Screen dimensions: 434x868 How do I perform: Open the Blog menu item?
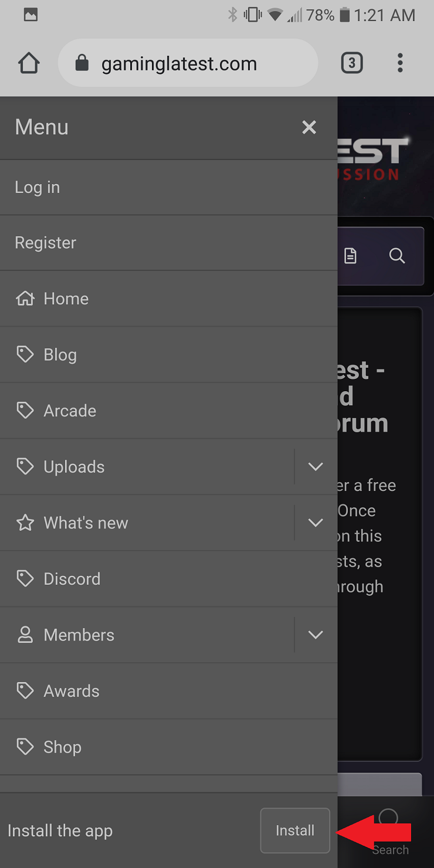(x=168, y=355)
